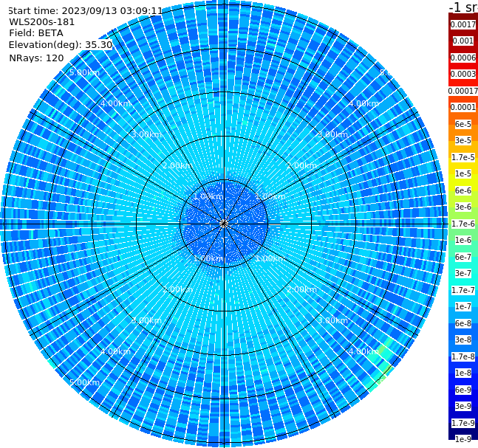Click the 1e-7 colorbar label

point(463,306)
